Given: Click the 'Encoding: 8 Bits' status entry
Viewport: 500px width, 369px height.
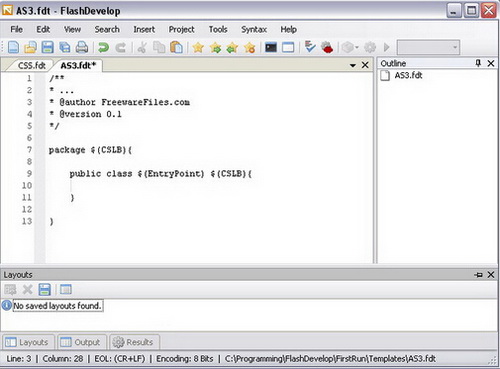Looking at the screenshot, I should point(185,359).
